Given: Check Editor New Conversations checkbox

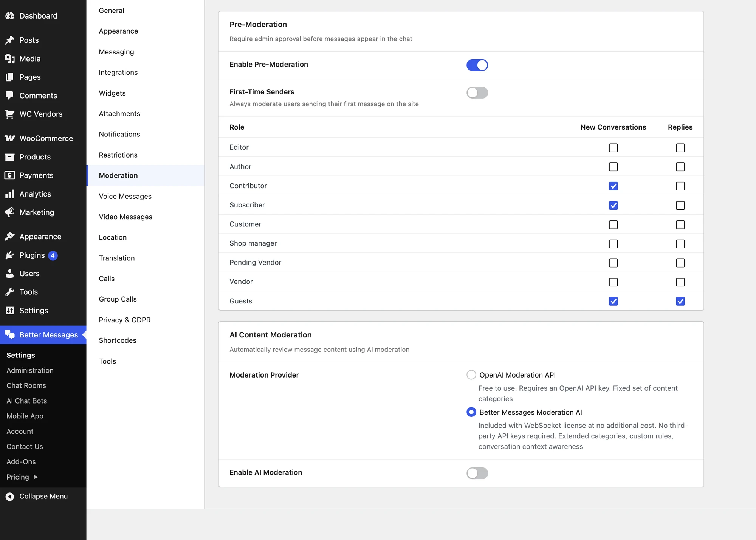Looking at the screenshot, I should 613,148.
